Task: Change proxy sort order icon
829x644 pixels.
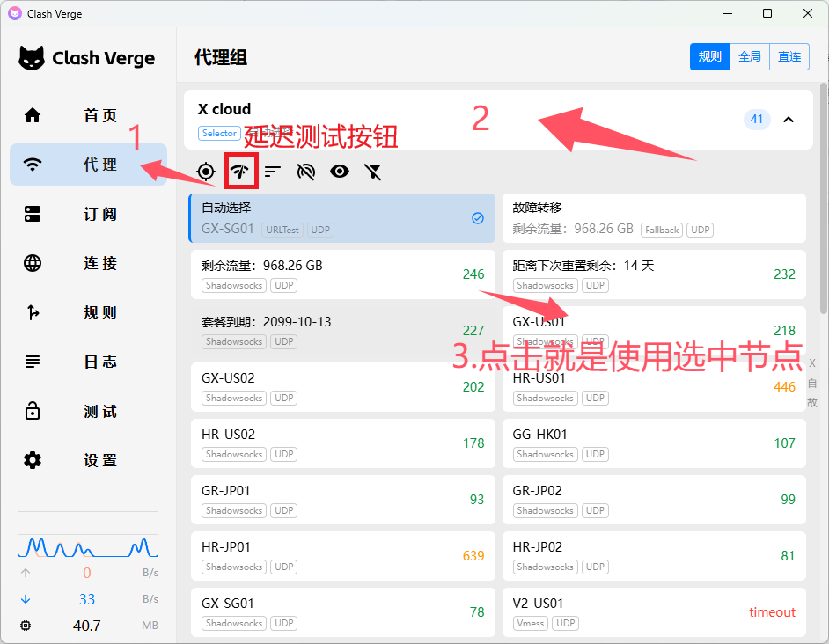Action: coord(273,172)
